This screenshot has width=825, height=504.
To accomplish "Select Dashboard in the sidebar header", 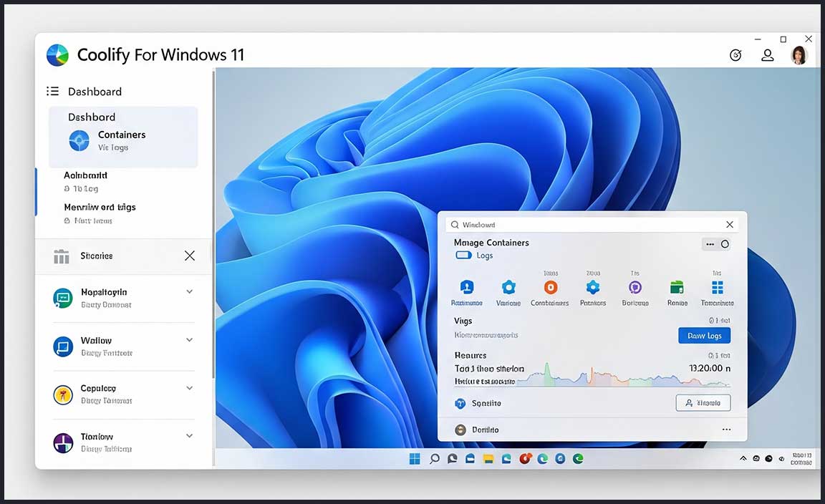I will pos(95,92).
